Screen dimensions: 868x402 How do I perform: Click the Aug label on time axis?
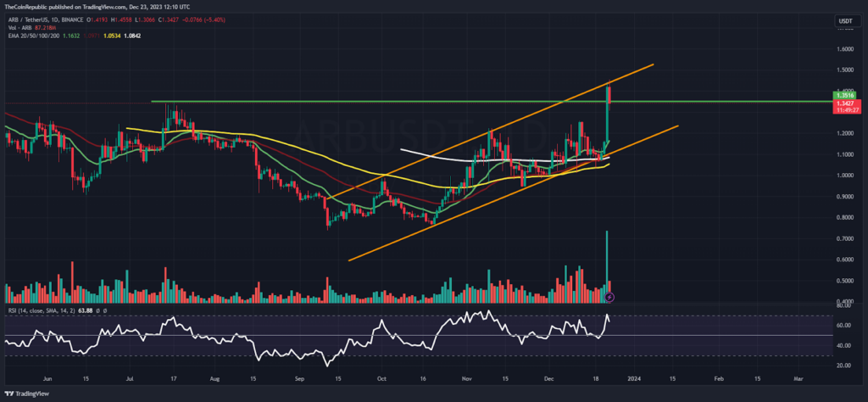point(214,379)
